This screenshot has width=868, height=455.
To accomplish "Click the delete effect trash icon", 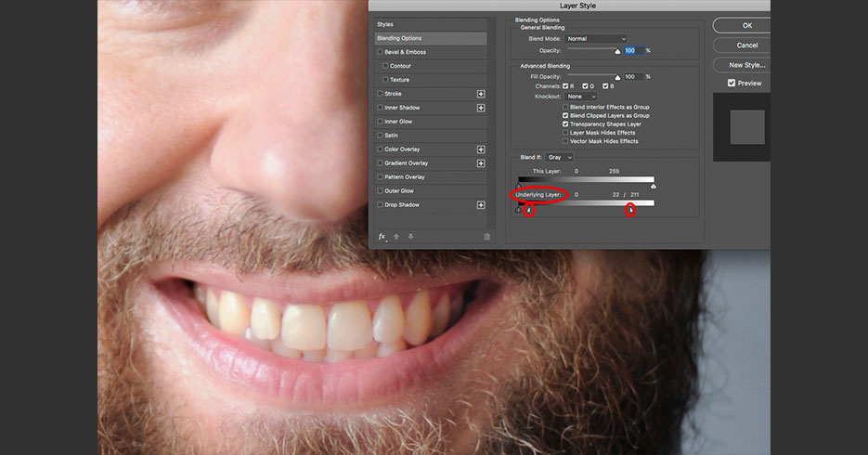I will 486,237.
